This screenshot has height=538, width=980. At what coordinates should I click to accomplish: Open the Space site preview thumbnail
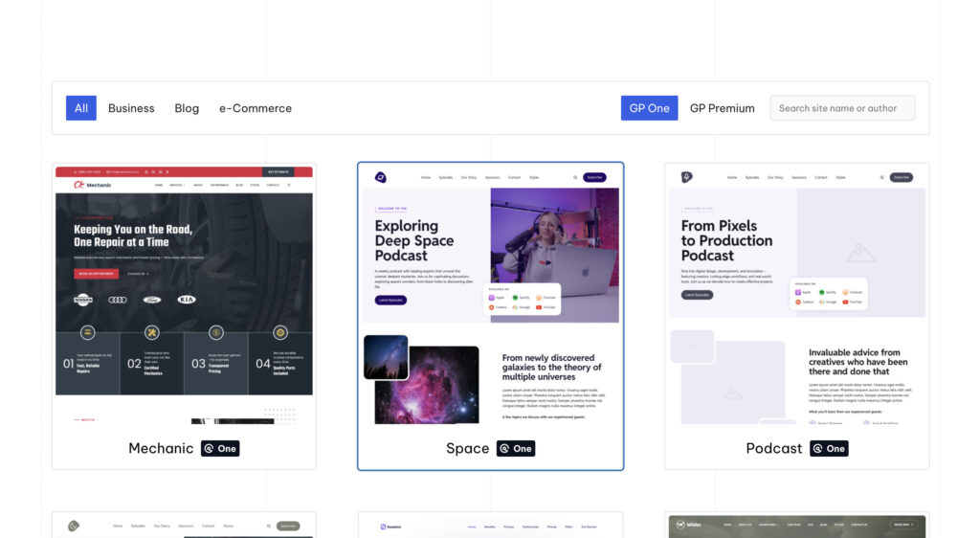(491, 296)
